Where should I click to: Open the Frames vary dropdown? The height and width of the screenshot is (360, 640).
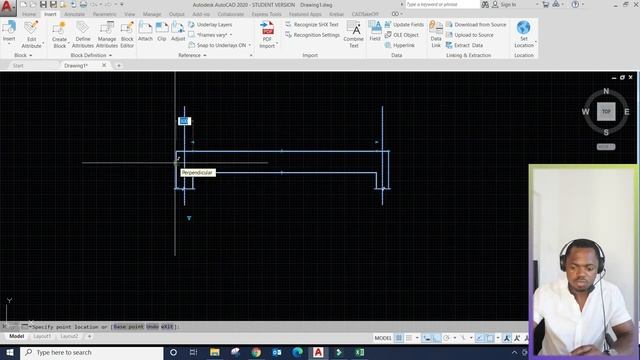point(231,35)
